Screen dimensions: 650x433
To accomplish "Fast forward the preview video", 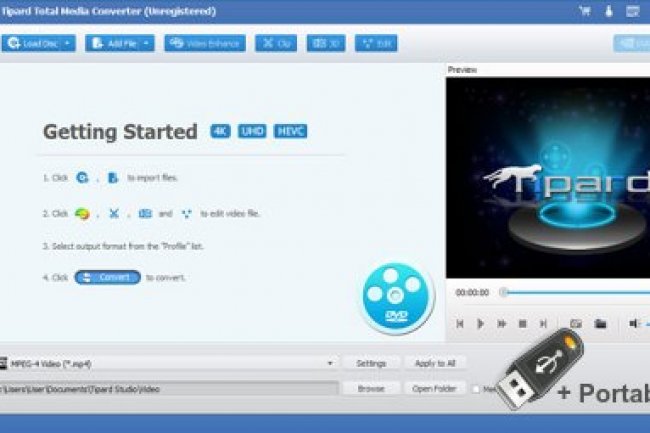I will point(501,324).
